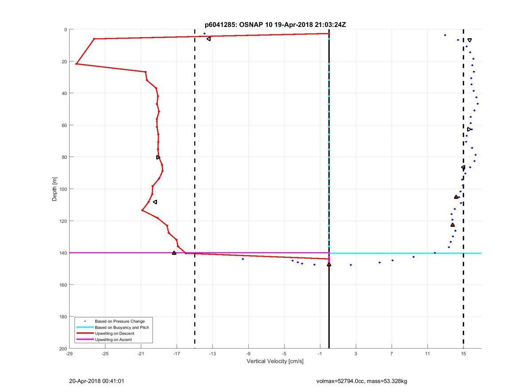Click depth axis tick label '0'
Screen dimensions: 532x392
(x=66, y=30)
